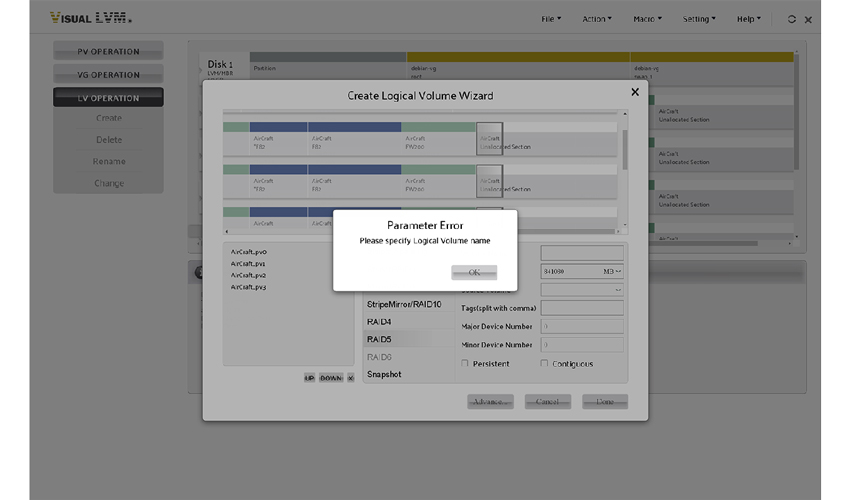Click the Tags input field
Screen dimensions: 850x500
[x=581, y=308]
